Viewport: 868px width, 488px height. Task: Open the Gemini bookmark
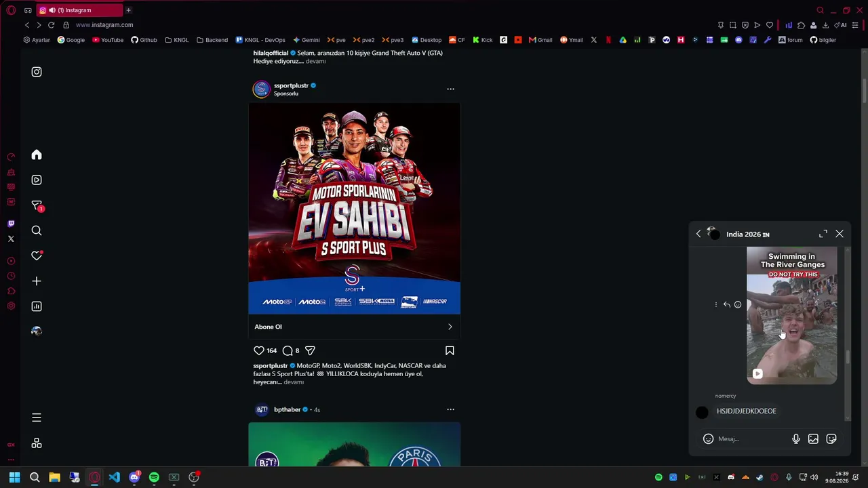(x=306, y=40)
